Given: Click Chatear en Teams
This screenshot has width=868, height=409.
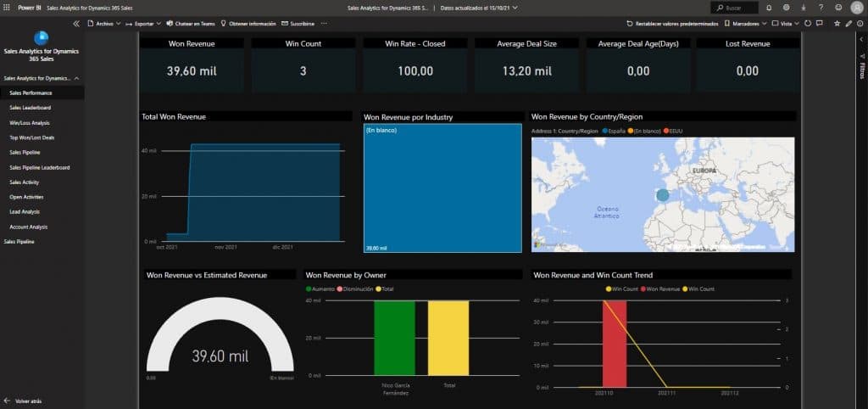Looking at the screenshot, I should [191, 24].
